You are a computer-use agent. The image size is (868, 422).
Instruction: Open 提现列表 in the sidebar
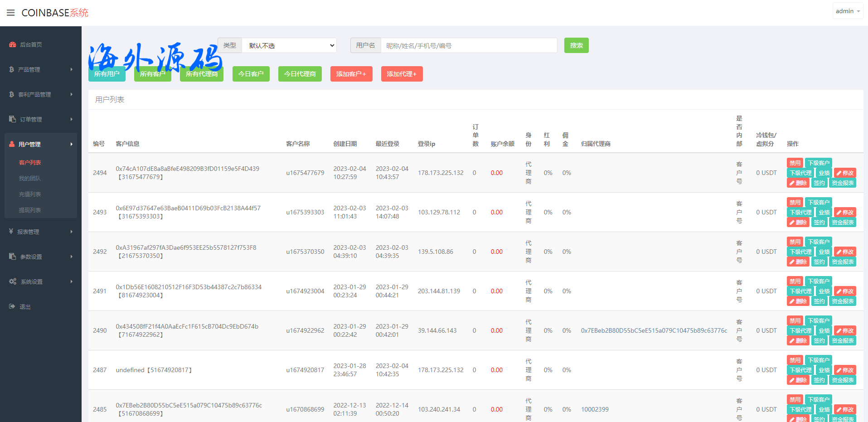point(30,210)
